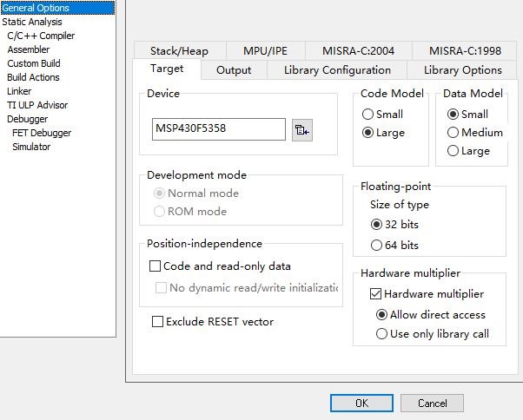Open the Linker options category

click(19, 91)
